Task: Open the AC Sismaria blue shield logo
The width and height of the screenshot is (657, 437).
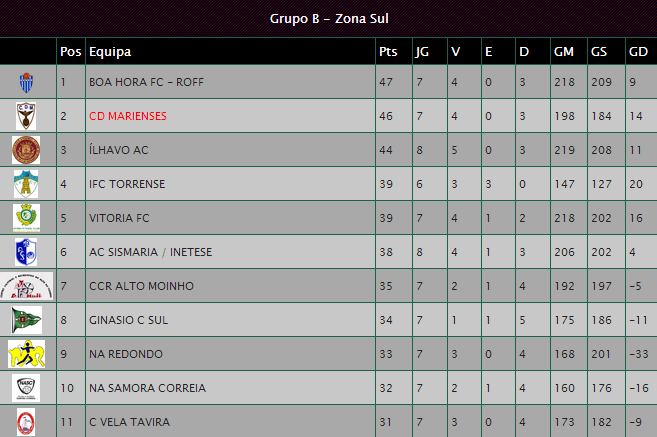Action: (x=26, y=252)
